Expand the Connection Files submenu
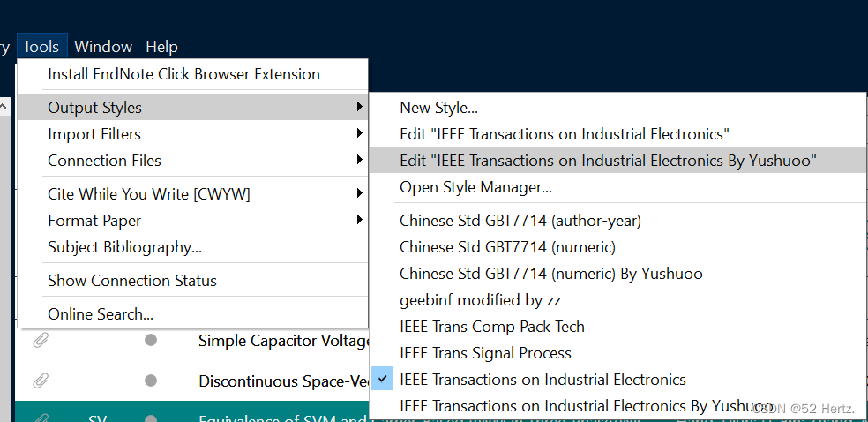This screenshot has height=422, width=868. 192,161
